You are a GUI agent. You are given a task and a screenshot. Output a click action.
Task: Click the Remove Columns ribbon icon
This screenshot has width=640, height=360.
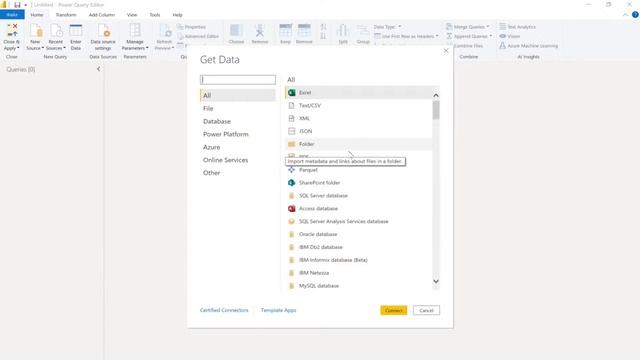click(260, 31)
